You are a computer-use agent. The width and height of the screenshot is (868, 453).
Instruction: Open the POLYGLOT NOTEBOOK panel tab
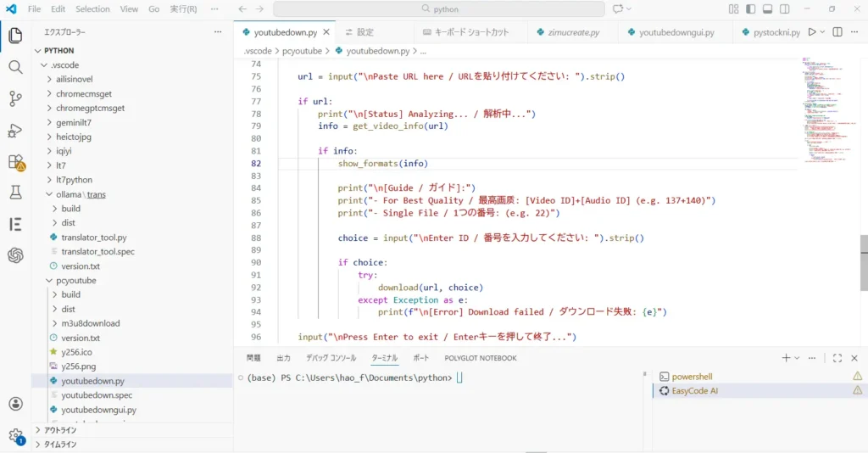[x=481, y=358]
